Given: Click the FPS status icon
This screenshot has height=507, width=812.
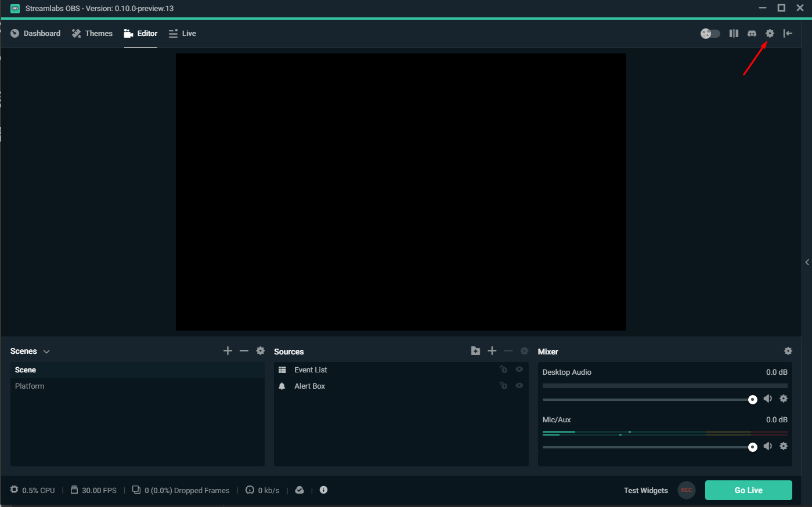Looking at the screenshot, I should (x=74, y=490).
